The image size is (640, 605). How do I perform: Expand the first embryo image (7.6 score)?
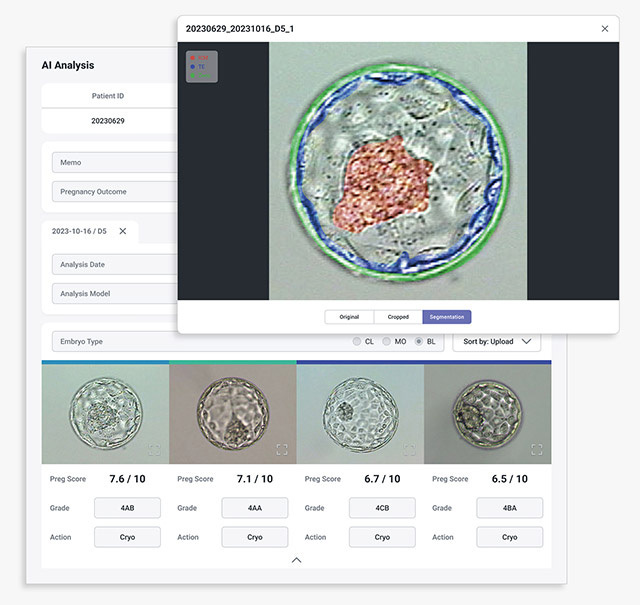pyautogui.click(x=154, y=450)
